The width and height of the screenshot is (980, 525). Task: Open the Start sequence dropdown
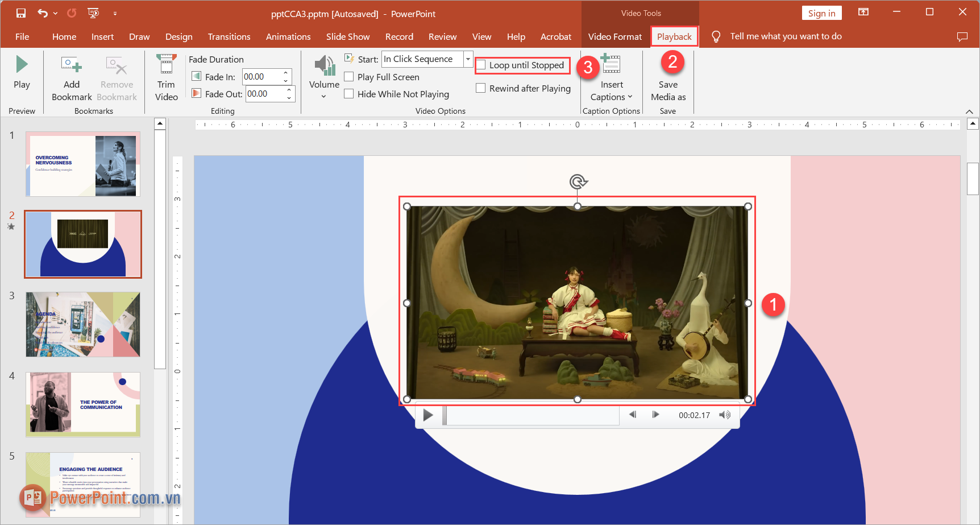tap(468, 59)
